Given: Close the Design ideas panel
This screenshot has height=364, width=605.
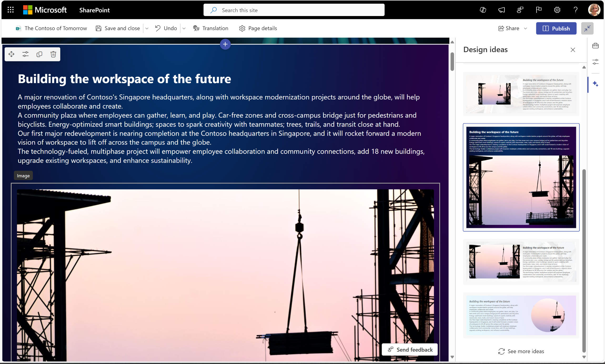Looking at the screenshot, I should (x=573, y=50).
